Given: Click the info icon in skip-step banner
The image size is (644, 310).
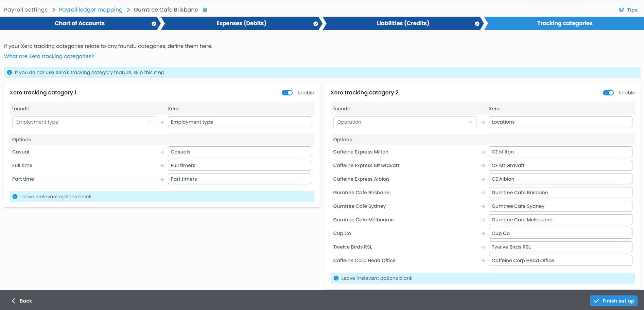Looking at the screenshot, I should (x=10, y=72).
